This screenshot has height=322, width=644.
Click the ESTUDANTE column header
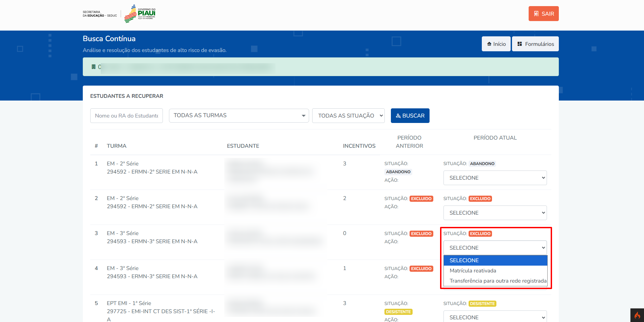[x=243, y=146]
